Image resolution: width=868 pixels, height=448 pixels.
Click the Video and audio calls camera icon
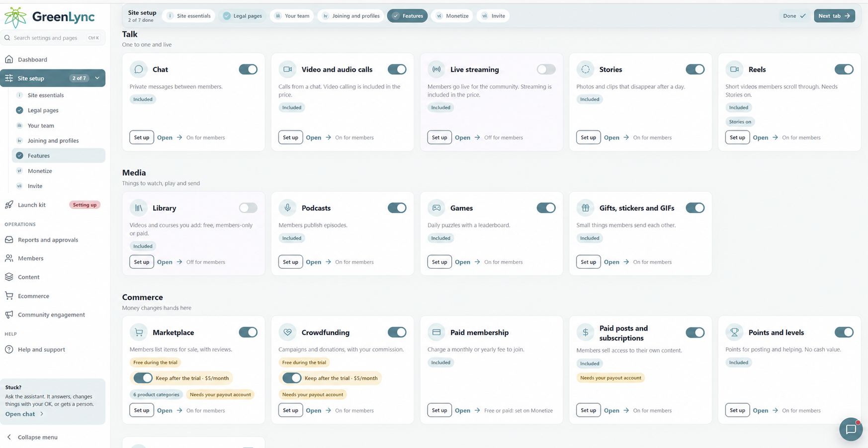point(287,70)
